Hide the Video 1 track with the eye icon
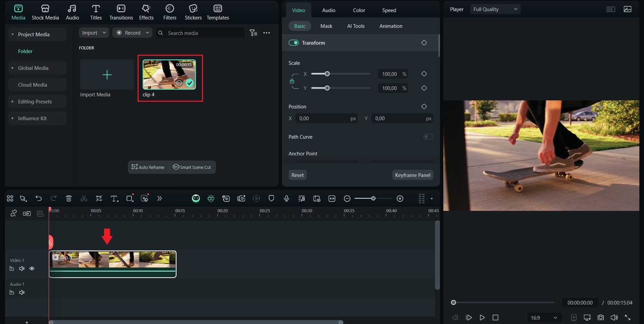Screen dimensions: 644x324 point(32,269)
